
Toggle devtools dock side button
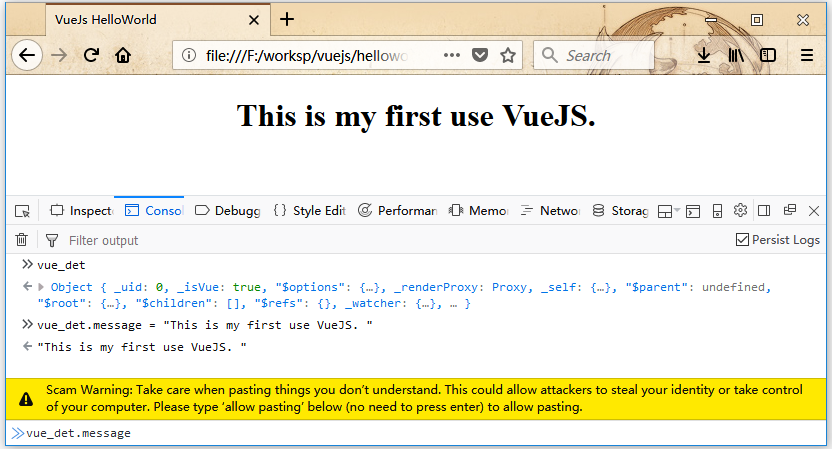[764, 210]
